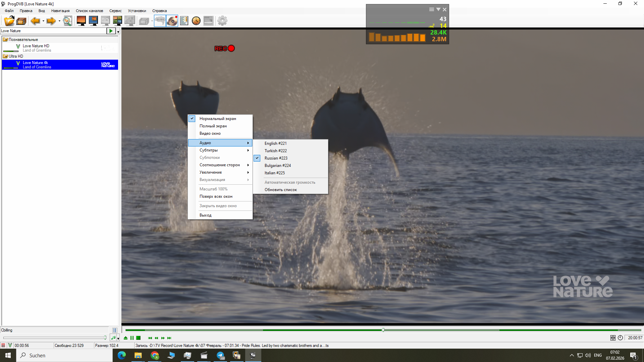Screen dimensions: 644x362
Task: Select English #221 audio track
Action: [x=275, y=143]
